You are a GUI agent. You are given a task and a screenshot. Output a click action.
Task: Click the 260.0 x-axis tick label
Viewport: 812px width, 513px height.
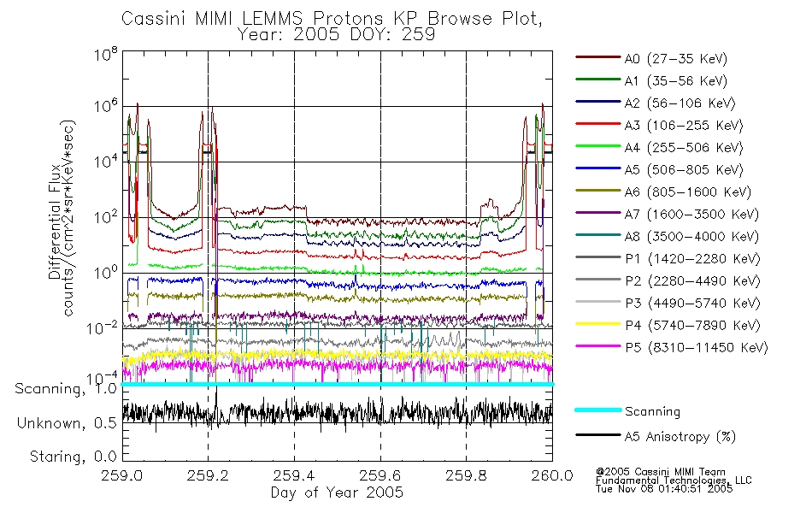pyautogui.click(x=552, y=475)
